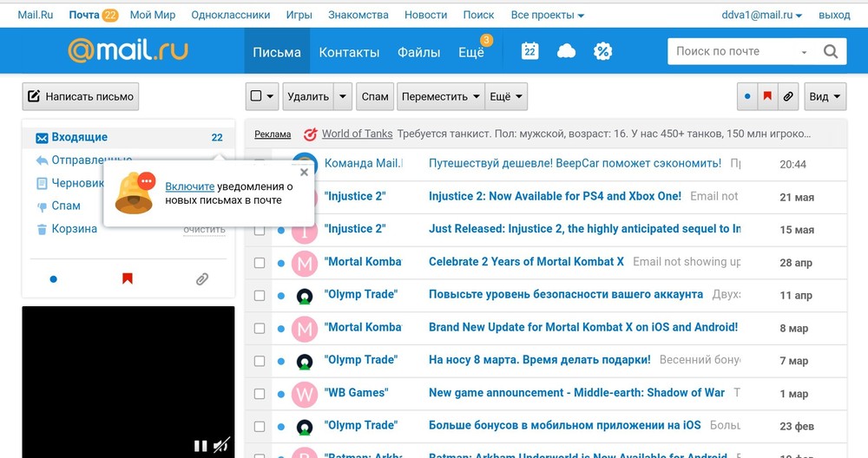
Task: Click the percent discount badge icon
Action: point(602,51)
